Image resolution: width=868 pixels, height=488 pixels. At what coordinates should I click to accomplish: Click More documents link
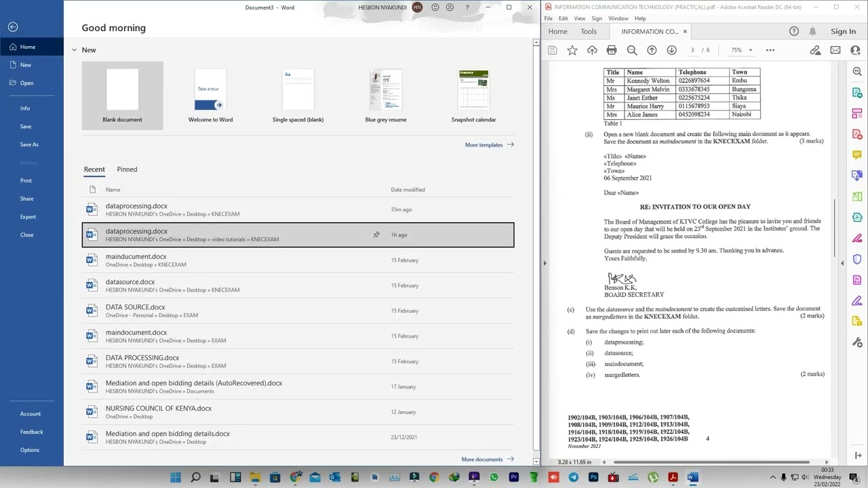487,460
